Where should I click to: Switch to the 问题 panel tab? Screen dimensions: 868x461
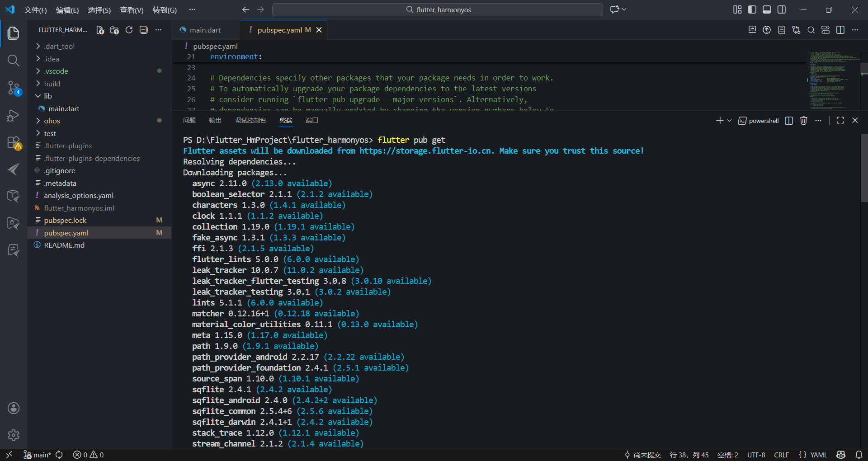[x=189, y=120]
